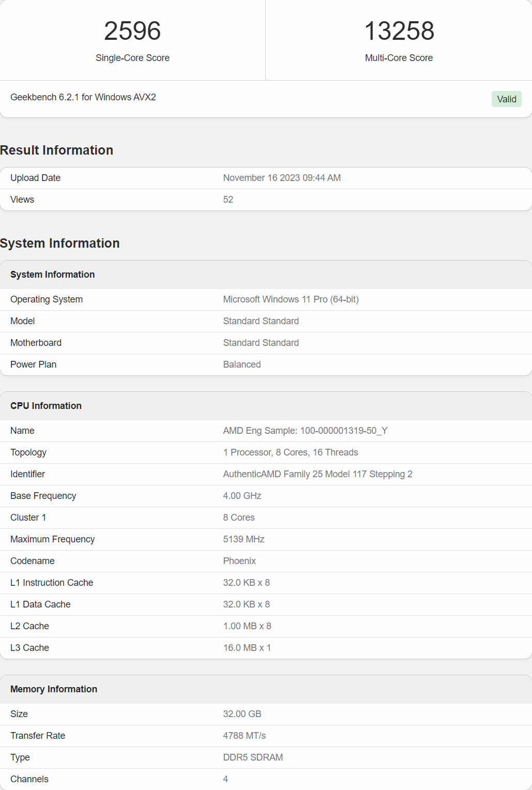Click the single-core score 2596
This screenshot has width=532, height=790.
pyautogui.click(x=132, y=31)
